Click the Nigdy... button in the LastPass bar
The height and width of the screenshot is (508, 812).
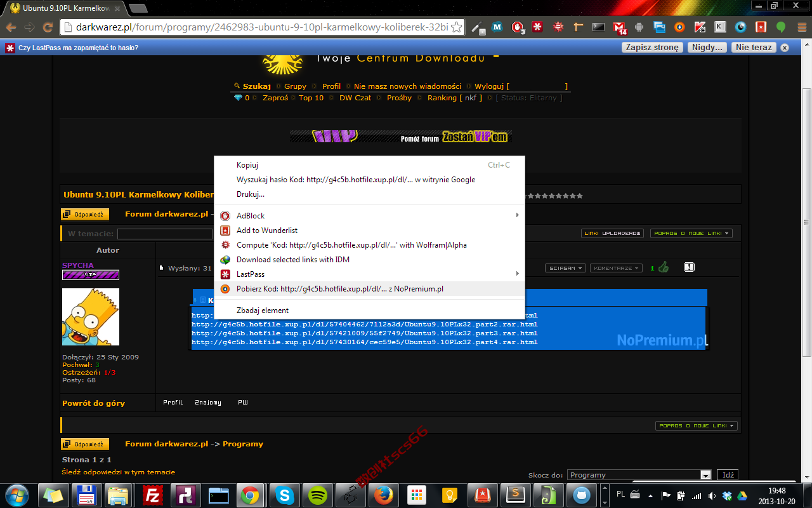pos(707,47)
